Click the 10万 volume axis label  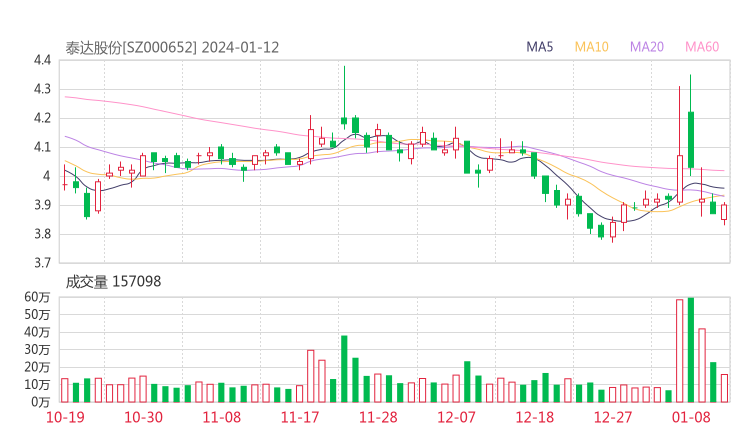(37, 385)
